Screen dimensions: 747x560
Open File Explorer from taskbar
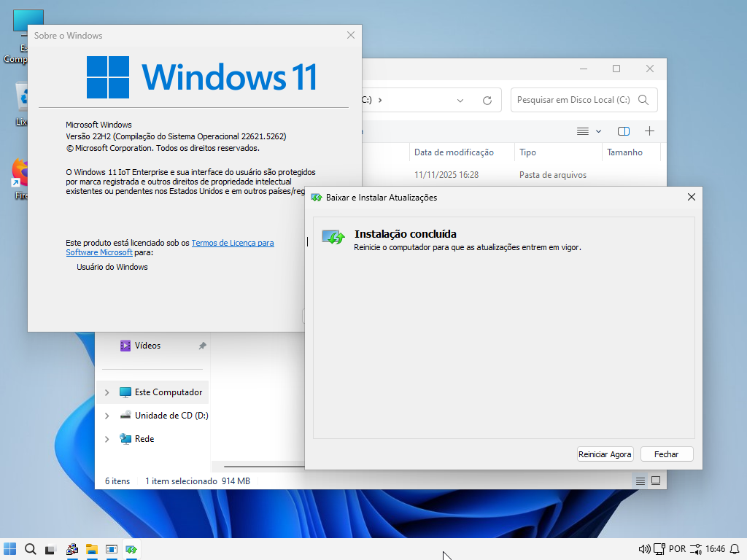pyautogui.click(x=92, y=549)
